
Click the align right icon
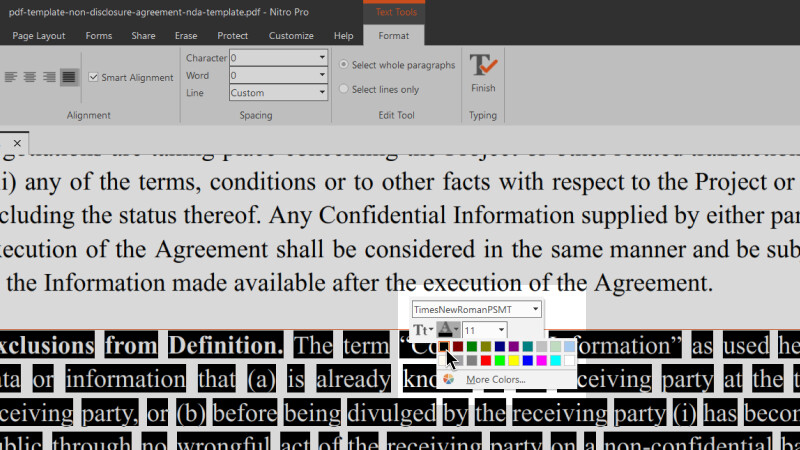50,77
